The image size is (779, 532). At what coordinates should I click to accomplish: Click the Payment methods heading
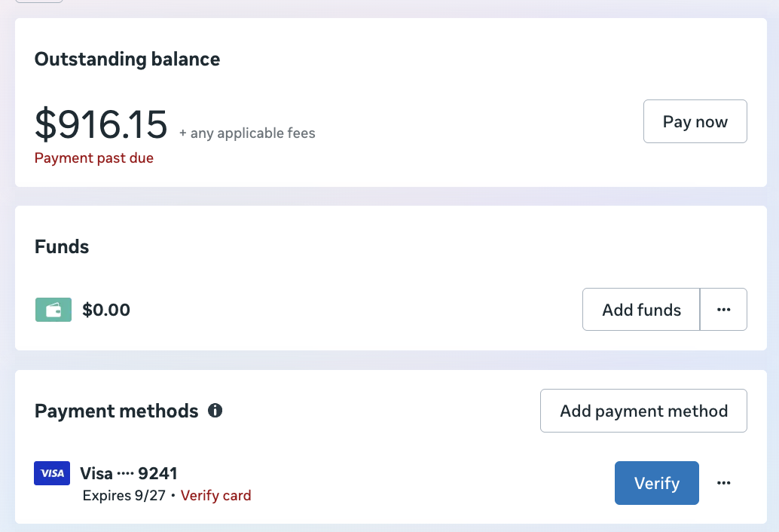[116, 411]
